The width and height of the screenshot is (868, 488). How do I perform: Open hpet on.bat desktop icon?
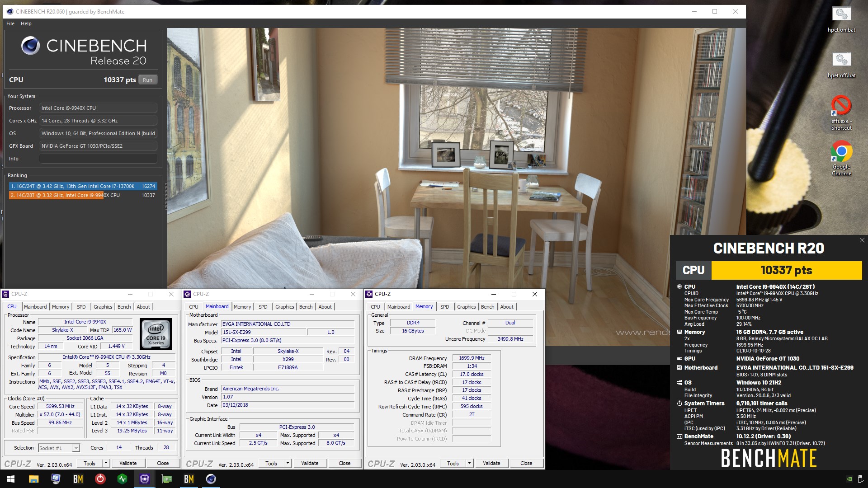click(x=841, y=20)
